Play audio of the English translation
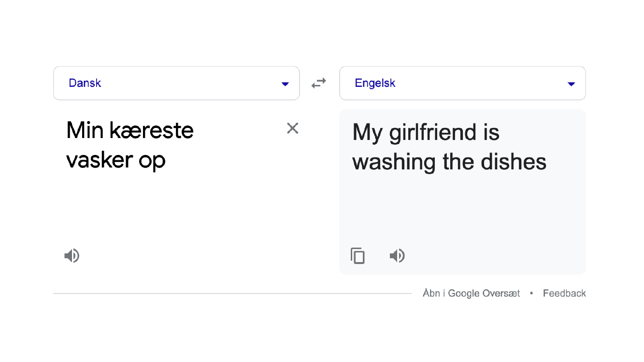Viewport: 644px width, 362px height. pos(397,255)
